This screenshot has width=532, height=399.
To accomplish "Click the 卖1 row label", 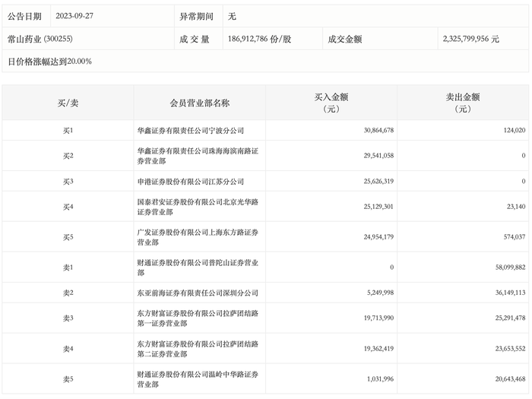I will click(68, 268).
